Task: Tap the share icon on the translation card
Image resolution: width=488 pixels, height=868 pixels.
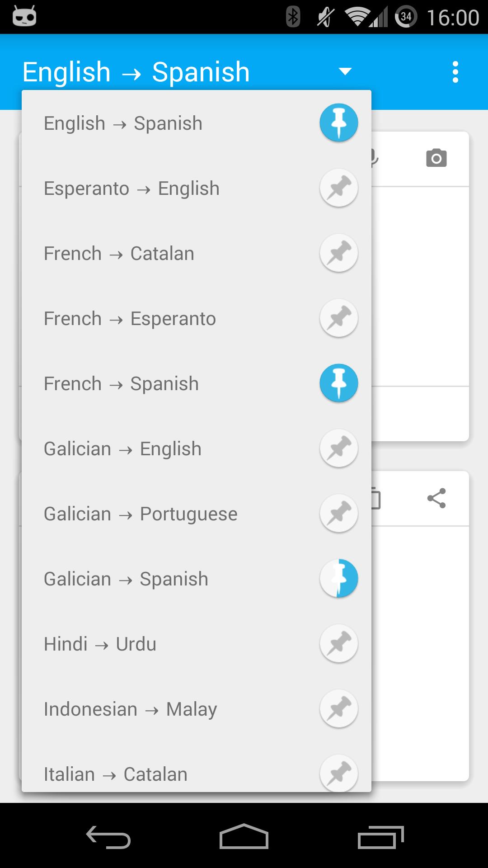Action: pos(436,498)
